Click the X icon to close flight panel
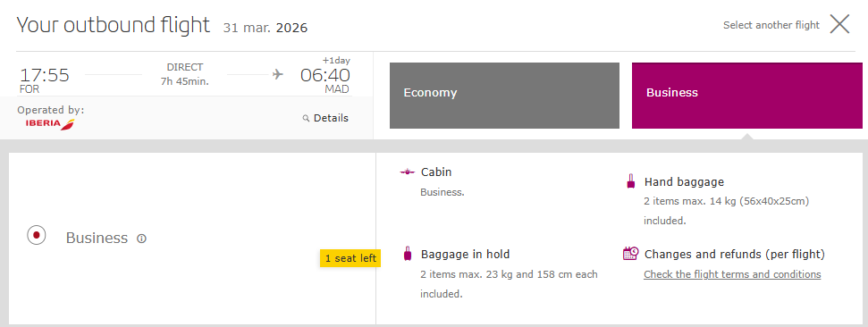The width and height of the screenshot is (868, 327). pyautogui.click(x=839, y=24)
